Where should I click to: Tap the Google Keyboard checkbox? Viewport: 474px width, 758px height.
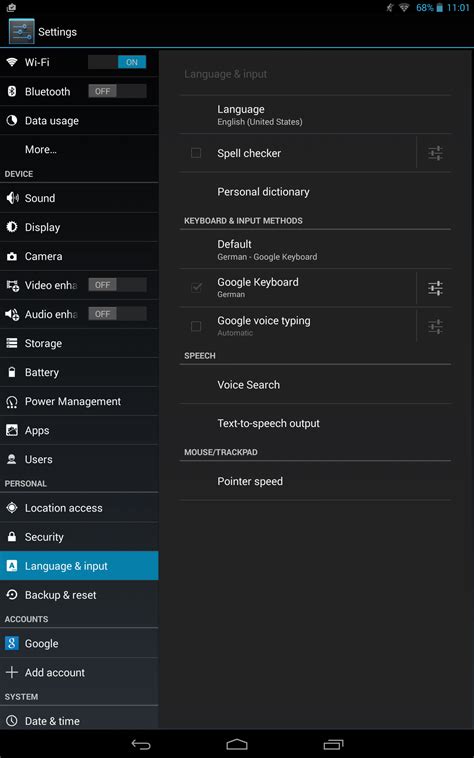pos(196,288)
